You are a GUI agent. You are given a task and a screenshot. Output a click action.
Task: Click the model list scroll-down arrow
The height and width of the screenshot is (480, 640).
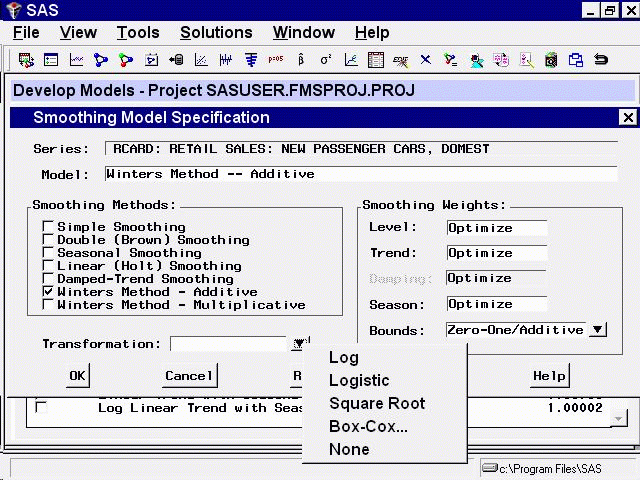pyautogui.click(x=619, y=419)
